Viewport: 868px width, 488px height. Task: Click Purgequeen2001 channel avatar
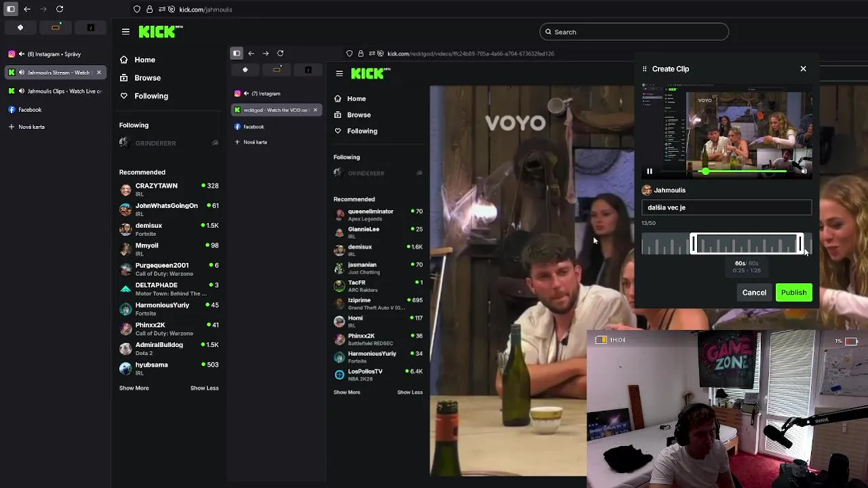[125, 269]
